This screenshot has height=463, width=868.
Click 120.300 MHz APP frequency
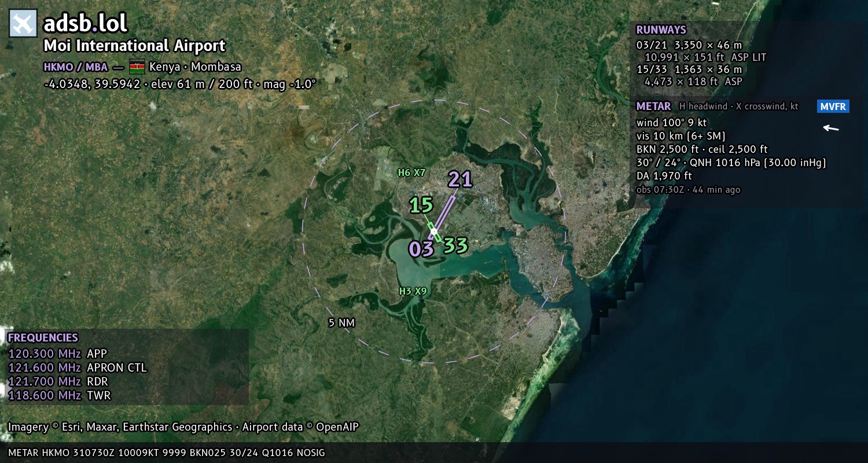click(58, 354)
